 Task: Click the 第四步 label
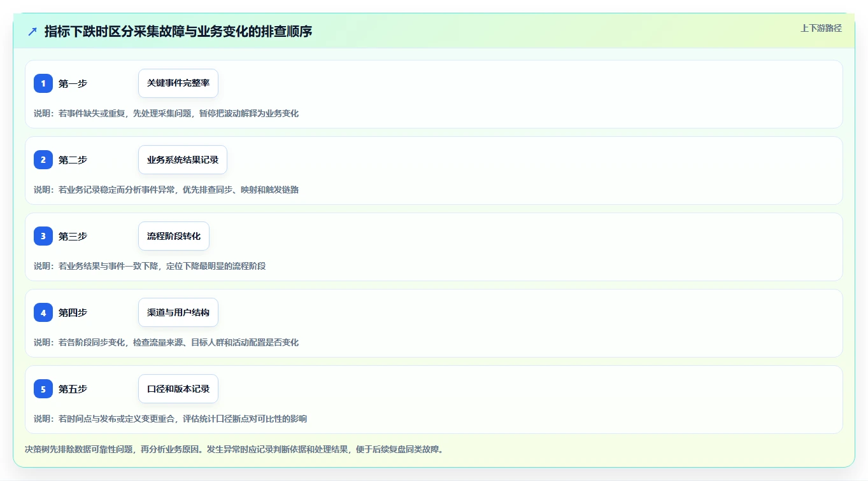coord(73,312)
